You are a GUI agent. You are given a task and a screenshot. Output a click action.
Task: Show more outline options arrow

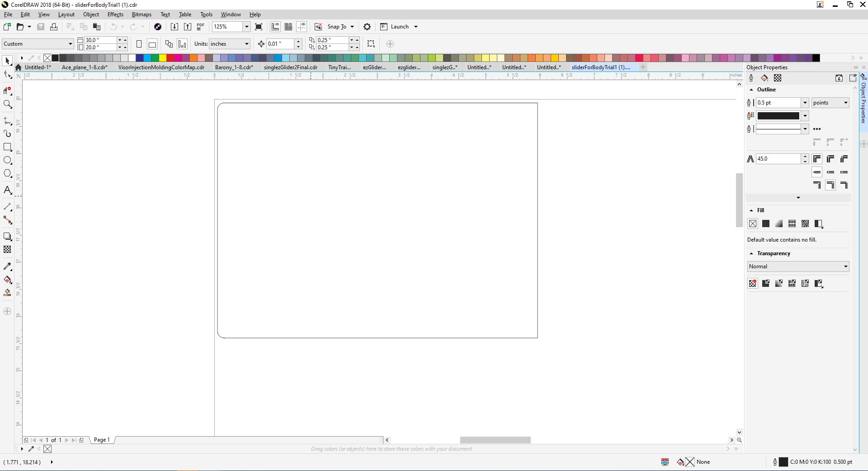pos(798,198)
